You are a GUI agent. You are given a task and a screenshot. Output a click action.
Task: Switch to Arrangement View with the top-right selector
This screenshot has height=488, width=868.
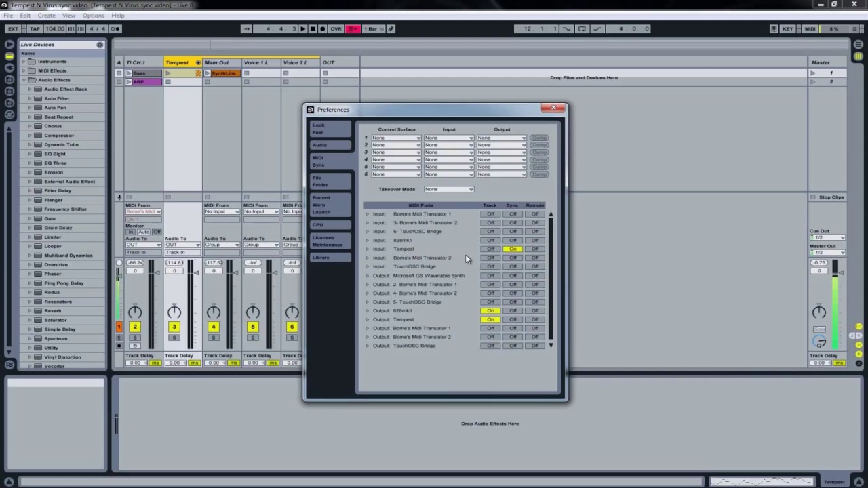pyautogui.click(x=859, y=45)
